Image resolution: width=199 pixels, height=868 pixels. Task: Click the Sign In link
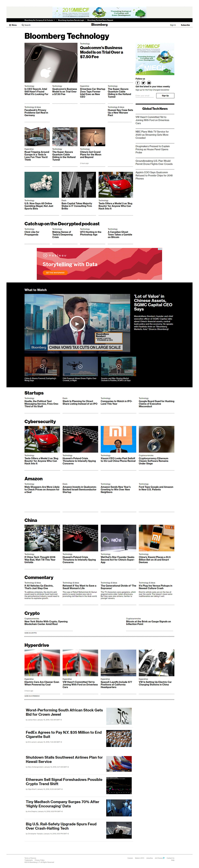[x=173, y=25]
